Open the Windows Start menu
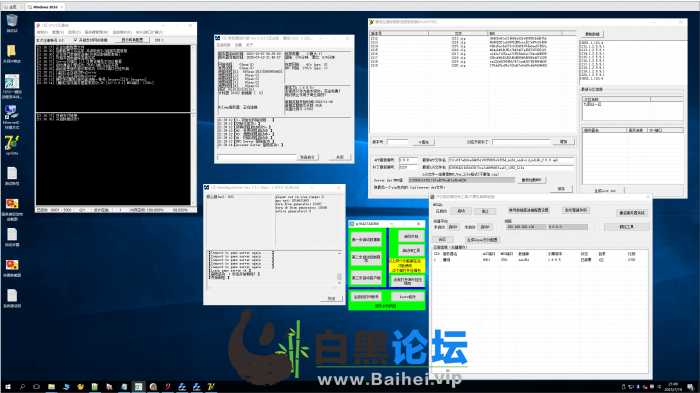Viewport: 700px width, 393px height. click(7, 387)
